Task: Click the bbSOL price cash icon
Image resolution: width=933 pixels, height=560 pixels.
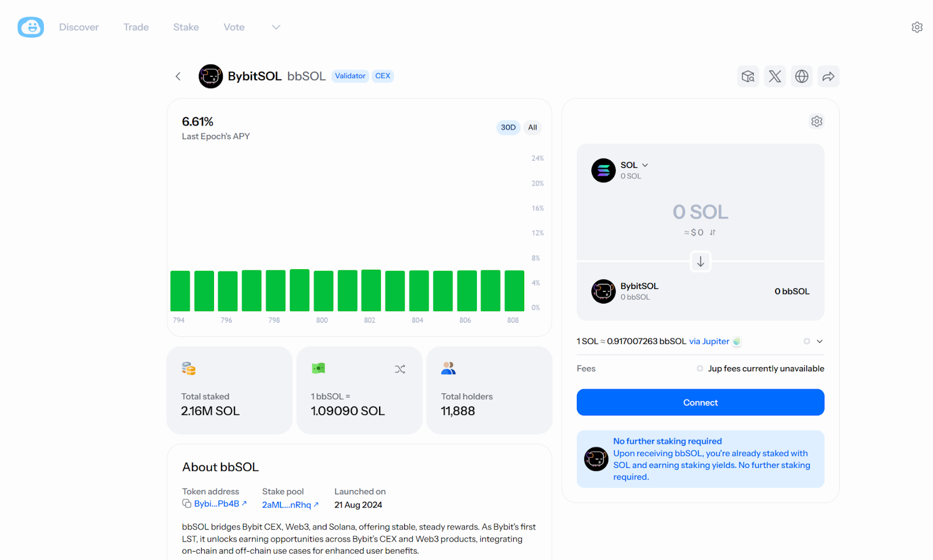Action: (318, 368)
